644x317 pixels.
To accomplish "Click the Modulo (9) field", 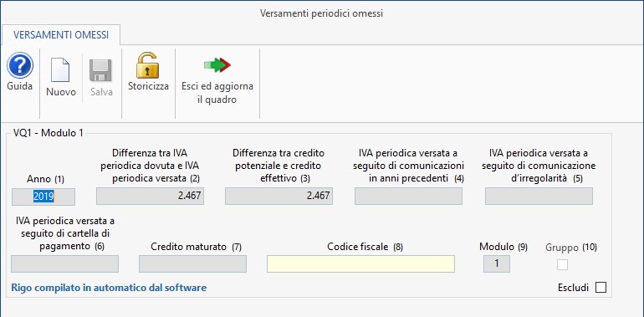I will [x=497, y=263].
